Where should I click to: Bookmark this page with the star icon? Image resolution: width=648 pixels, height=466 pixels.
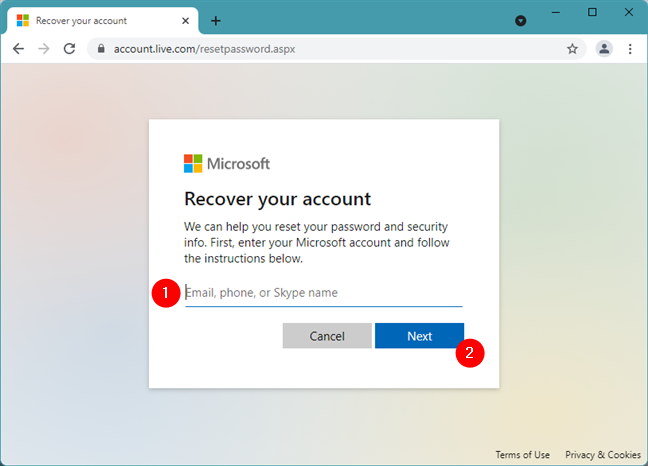pos(572,49)
